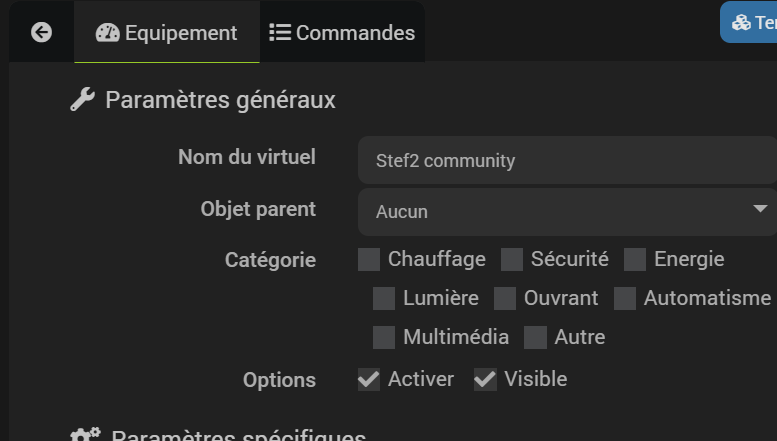This screenshot has width=777, height=441.
Task: Select the Equipement tab
Action: (x=166, y=33)
